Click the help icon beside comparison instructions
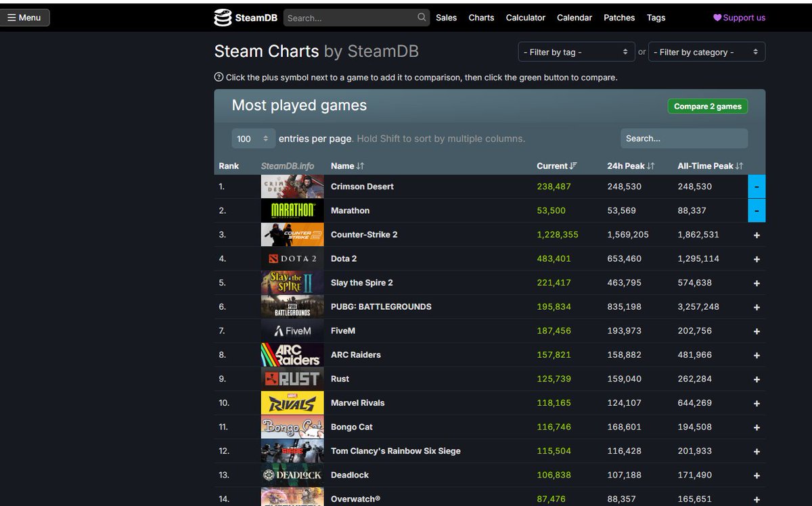 [x=219, y=77]
